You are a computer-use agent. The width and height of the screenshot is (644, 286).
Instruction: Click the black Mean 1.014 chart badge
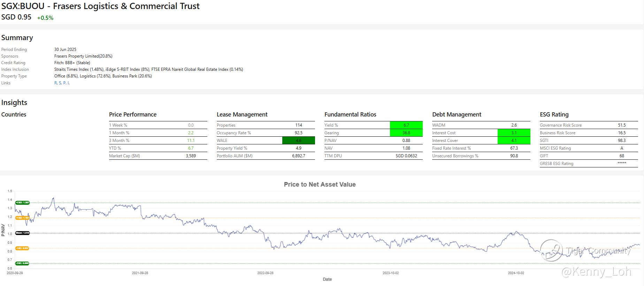pyautogui.click(x=22, y=233)
